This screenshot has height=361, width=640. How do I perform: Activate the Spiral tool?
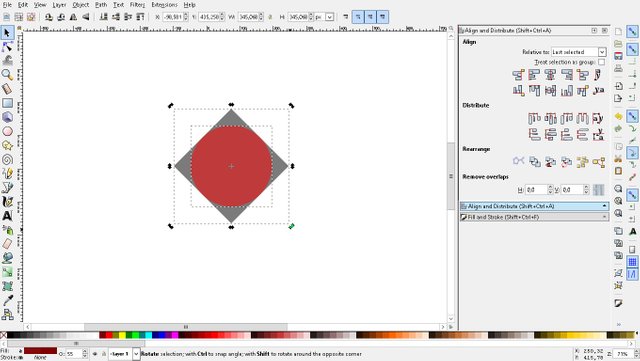pyautogui.click(x=7, y=159)
